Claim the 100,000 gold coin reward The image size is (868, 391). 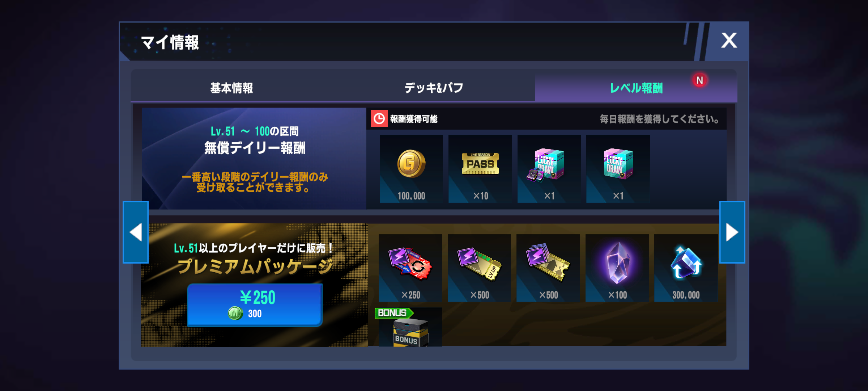[x=411, y=169]
